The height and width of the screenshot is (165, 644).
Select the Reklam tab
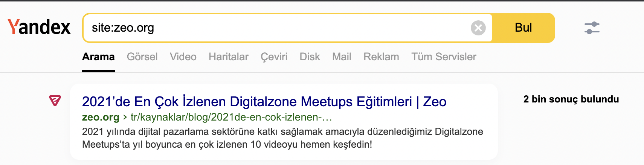[x=381, y=57]
